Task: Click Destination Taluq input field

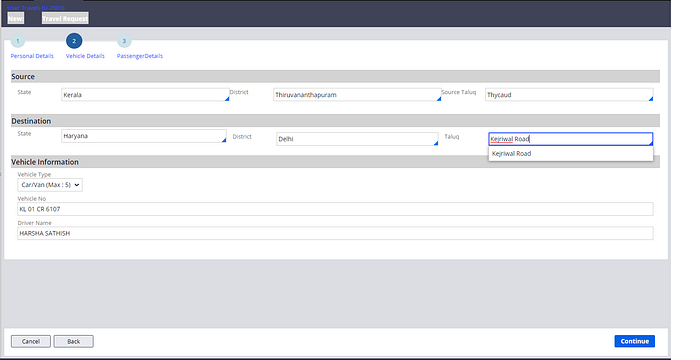Action: 571,139
